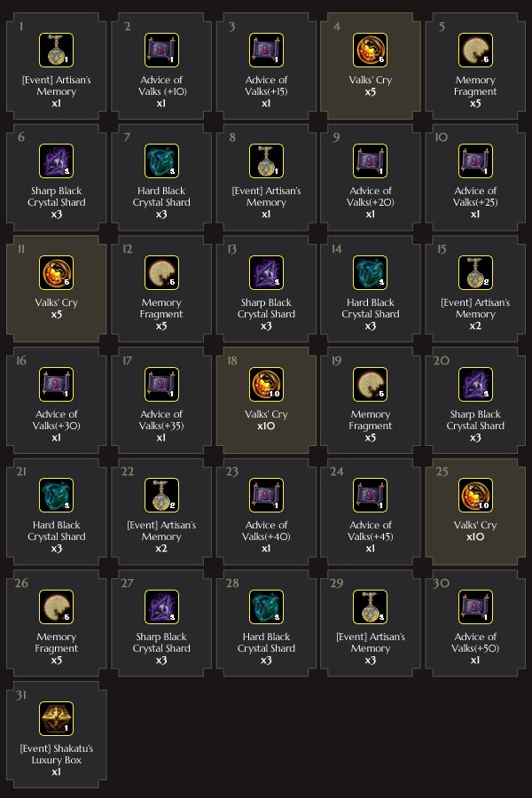The image size is (532, 798).
Task: Click the Advice of Valks(+35) label on day 17
Action: [161, 420]
